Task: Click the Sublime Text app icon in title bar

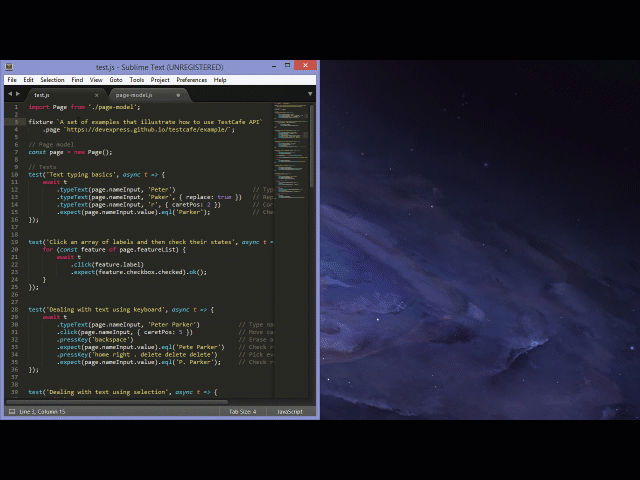Action: point(8,67)
